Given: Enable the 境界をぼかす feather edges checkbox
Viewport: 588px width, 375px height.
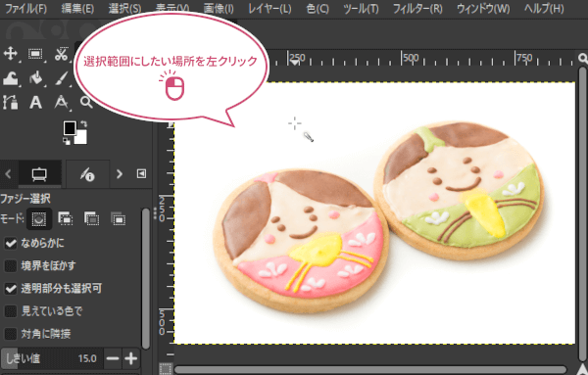Looking at the screenshot, I should coord(11,266).
